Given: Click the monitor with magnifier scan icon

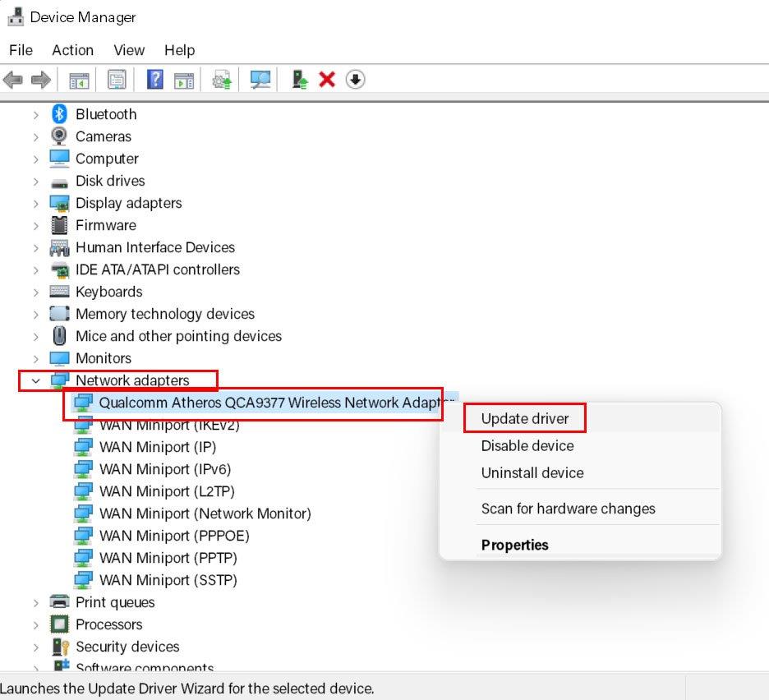Looking at the screenshot, I should click(x=260, y=80).
